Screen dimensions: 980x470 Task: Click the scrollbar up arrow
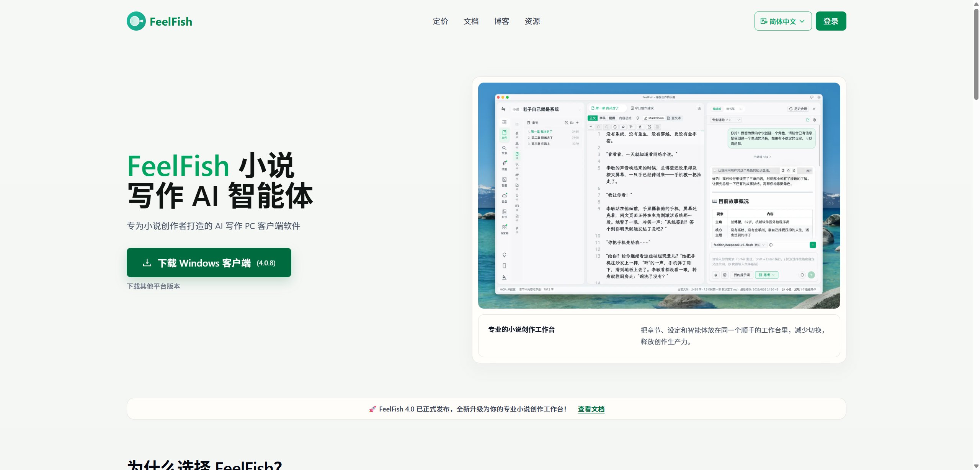[x=976, y=3]
